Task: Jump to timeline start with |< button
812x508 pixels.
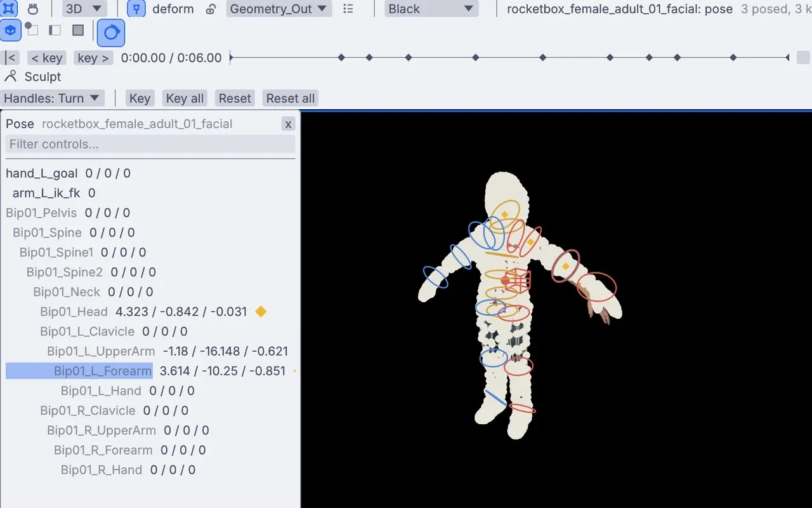Action: 10,58
